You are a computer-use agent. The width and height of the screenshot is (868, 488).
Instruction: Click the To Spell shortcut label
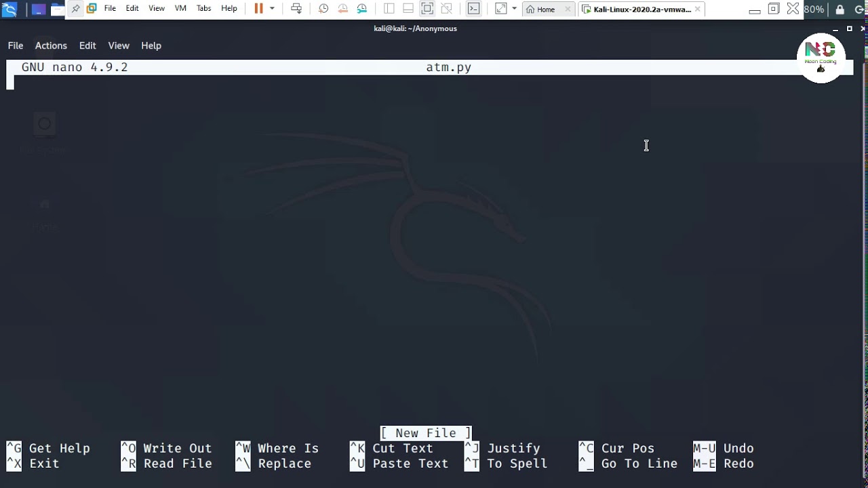[517, 464]
